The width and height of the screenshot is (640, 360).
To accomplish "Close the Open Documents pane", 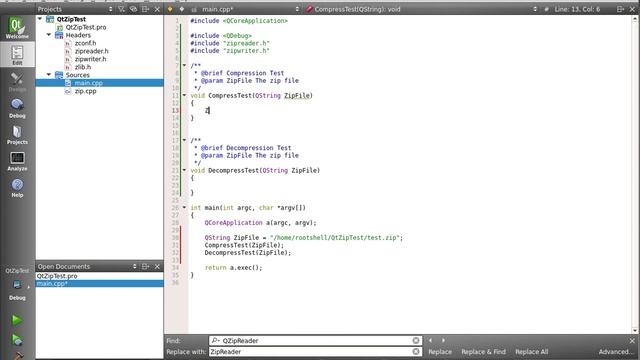I will (x=157, y=267).
